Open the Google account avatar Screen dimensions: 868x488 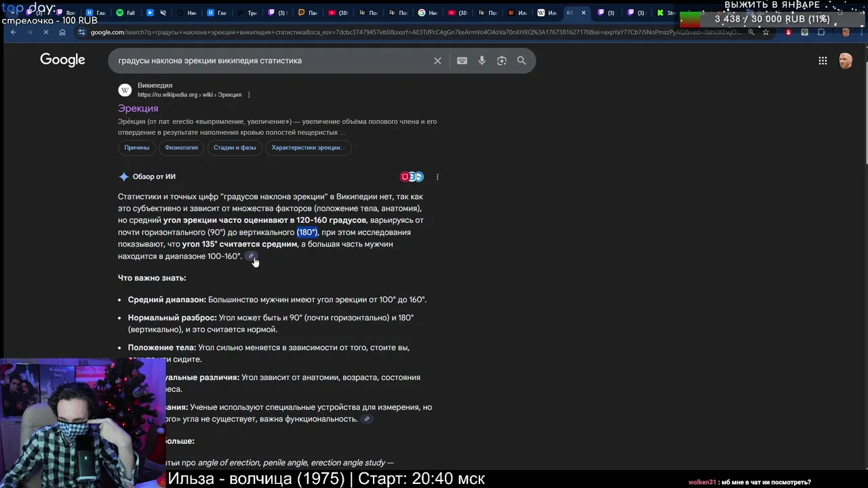[845, 61]
